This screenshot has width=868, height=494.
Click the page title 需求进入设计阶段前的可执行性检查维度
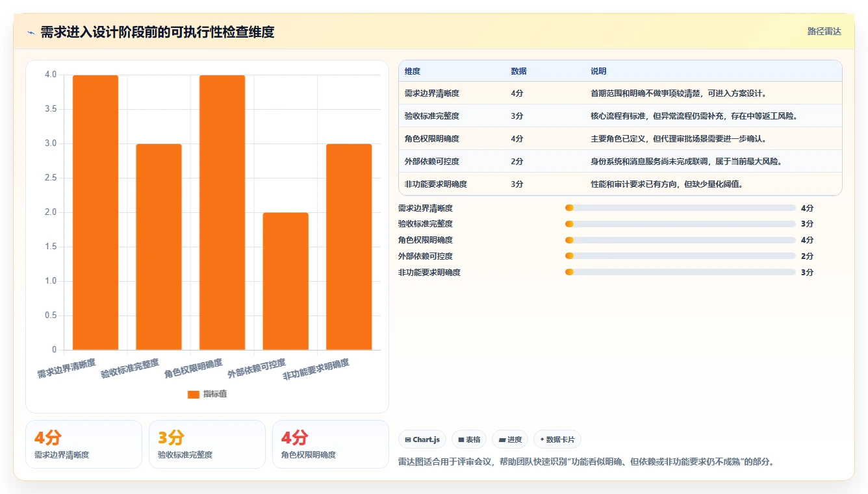pyautogui.click(x=157, y=32)
